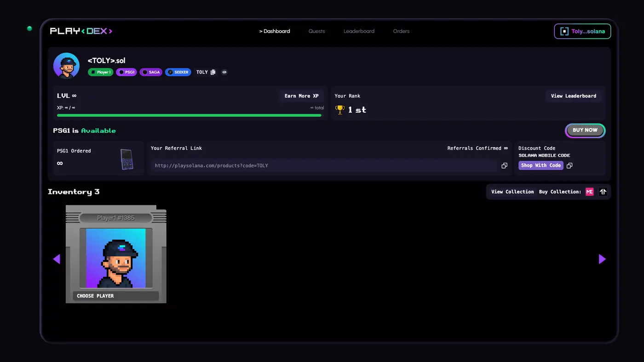Click the "PSG1 Ordered" label

(x=74, y=151)
